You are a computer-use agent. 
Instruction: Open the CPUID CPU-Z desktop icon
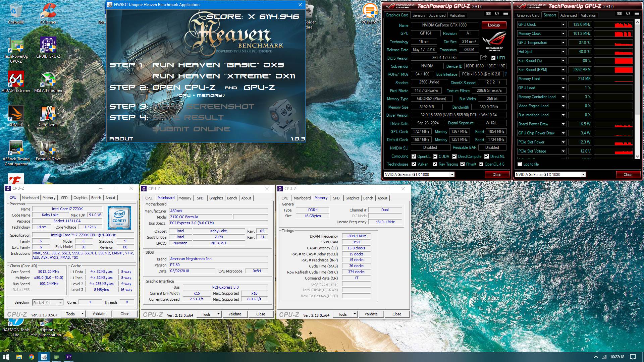48,48
